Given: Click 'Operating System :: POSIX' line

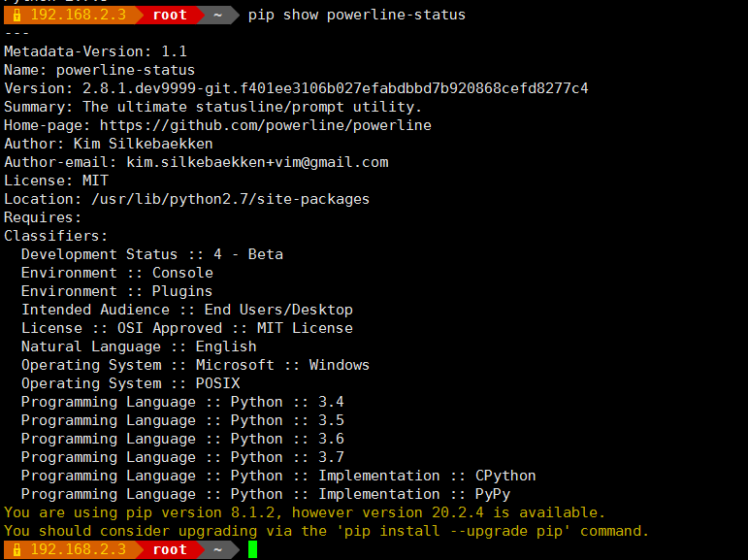Looking at the screenshot, I should pyautogui.click(x=130, y=383).
